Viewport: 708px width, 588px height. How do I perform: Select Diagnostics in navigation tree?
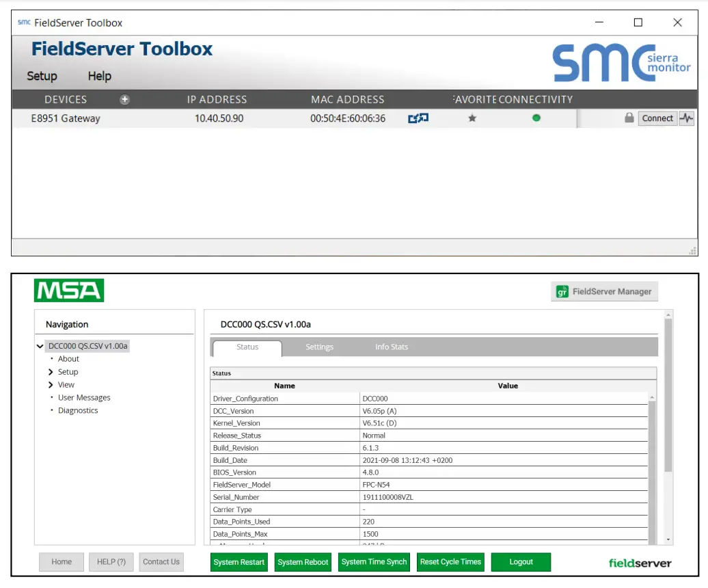pyautogui.click(x=78, y=410)
